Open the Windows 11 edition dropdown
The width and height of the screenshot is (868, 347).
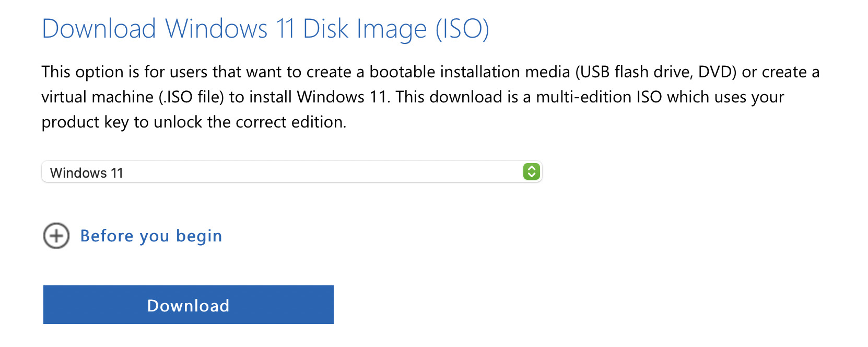click(291, 172)
